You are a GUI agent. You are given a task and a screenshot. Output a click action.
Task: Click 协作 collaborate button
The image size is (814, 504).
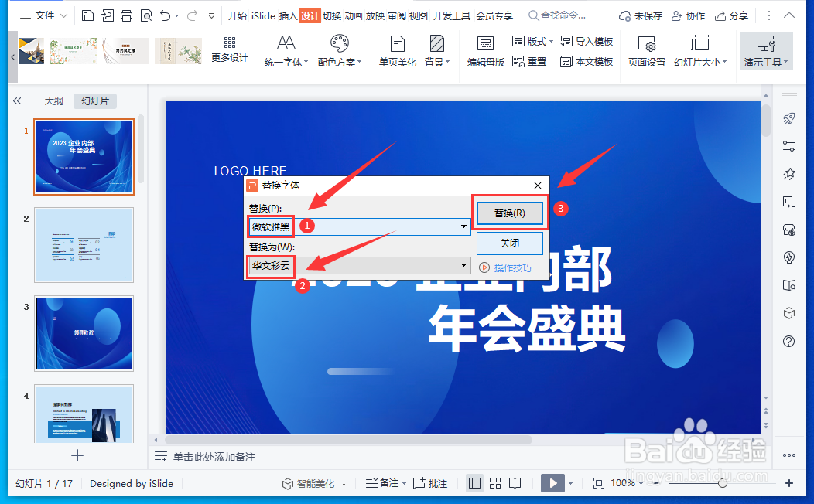click(x=689, y=16)
